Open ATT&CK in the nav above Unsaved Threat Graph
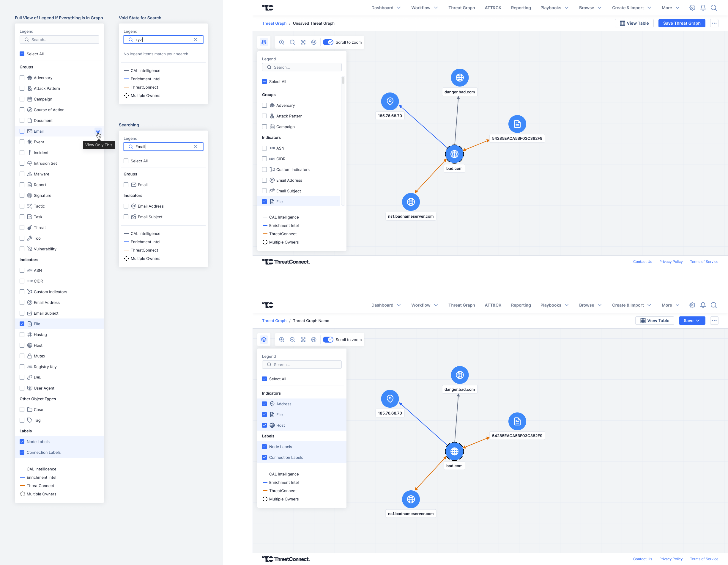 [x=493, y=8]
